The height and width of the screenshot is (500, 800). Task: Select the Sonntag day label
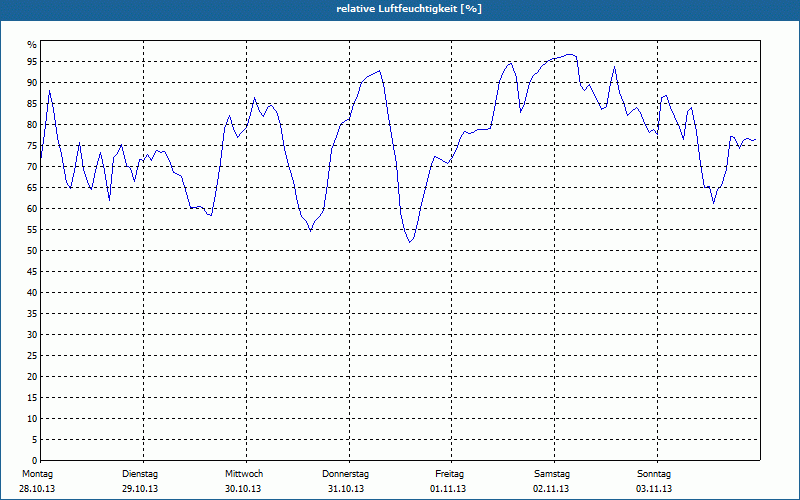tap(654, 474)
